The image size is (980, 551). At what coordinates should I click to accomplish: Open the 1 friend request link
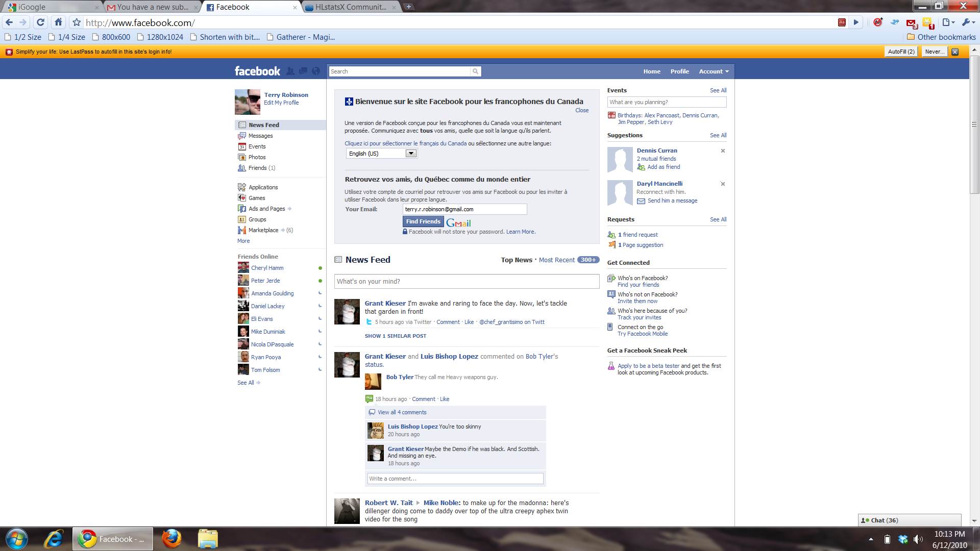coord(638,235)
